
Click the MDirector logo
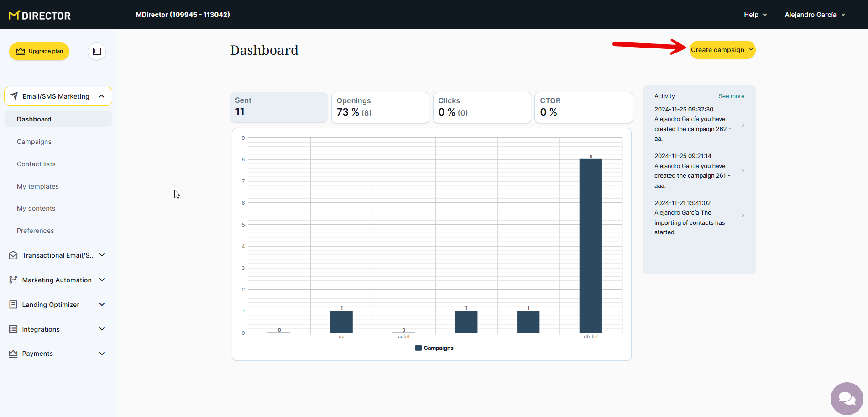click(x=40, y=16)
